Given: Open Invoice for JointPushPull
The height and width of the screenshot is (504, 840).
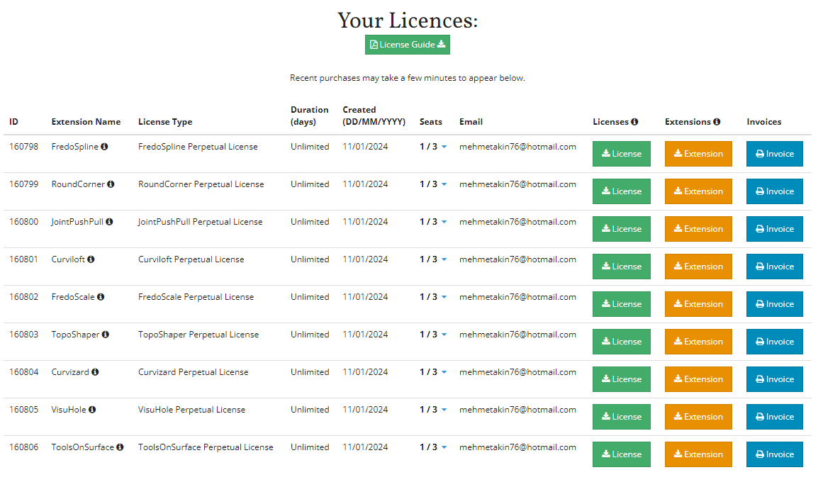Looking at the screenshot, I should click(775, 229).
